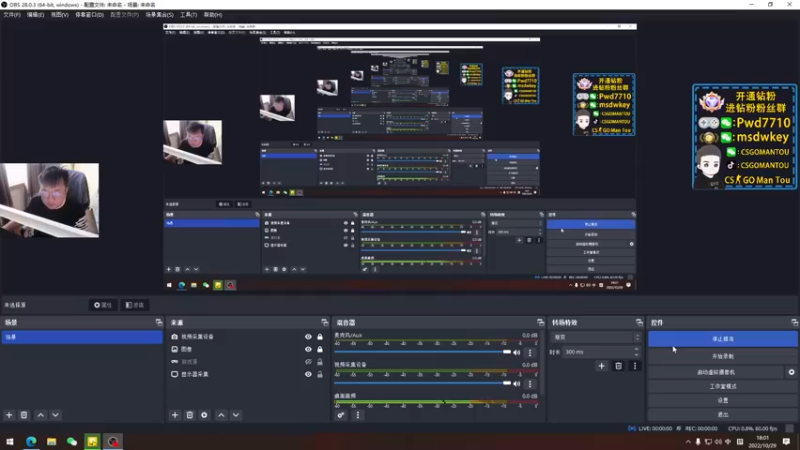Screen dimensions: 800x450
Task: Open mixer three-dot menu at panel bottom
Action: [x=358, y=415]
